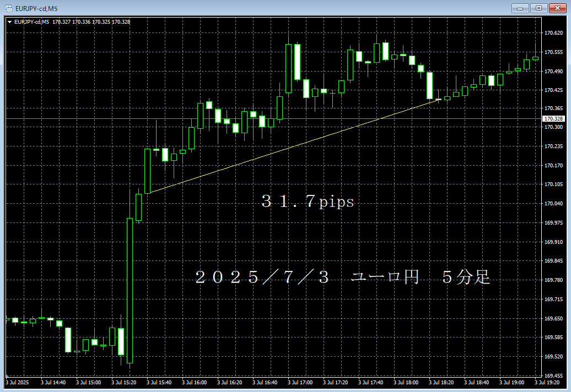Click the 3 Jul 19:20 time label
The height and width of the screenshot is (392, 571).
click(x=547, y=383)
